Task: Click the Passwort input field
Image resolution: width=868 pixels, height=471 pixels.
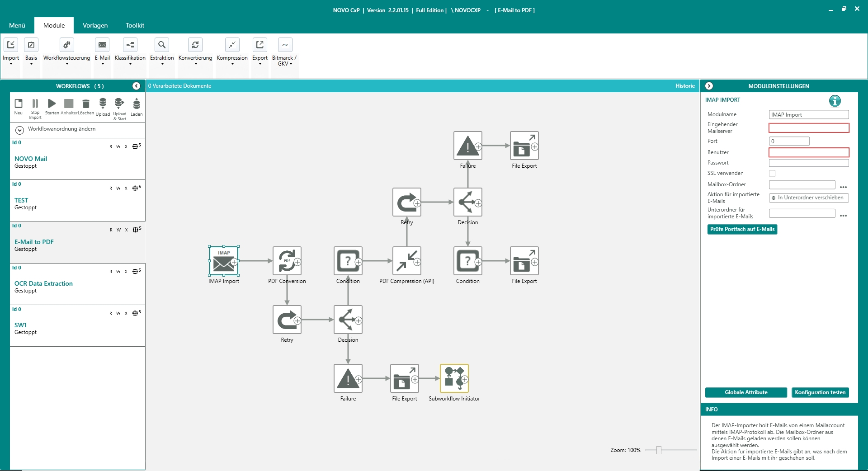Action: pyautogui.click(x=809, y=163)
